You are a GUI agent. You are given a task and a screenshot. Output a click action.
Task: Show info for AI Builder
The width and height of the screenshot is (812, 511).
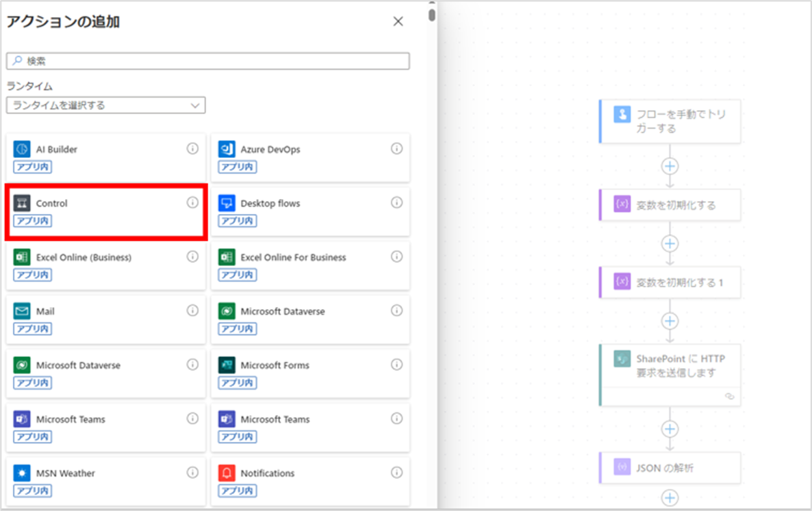192,148
